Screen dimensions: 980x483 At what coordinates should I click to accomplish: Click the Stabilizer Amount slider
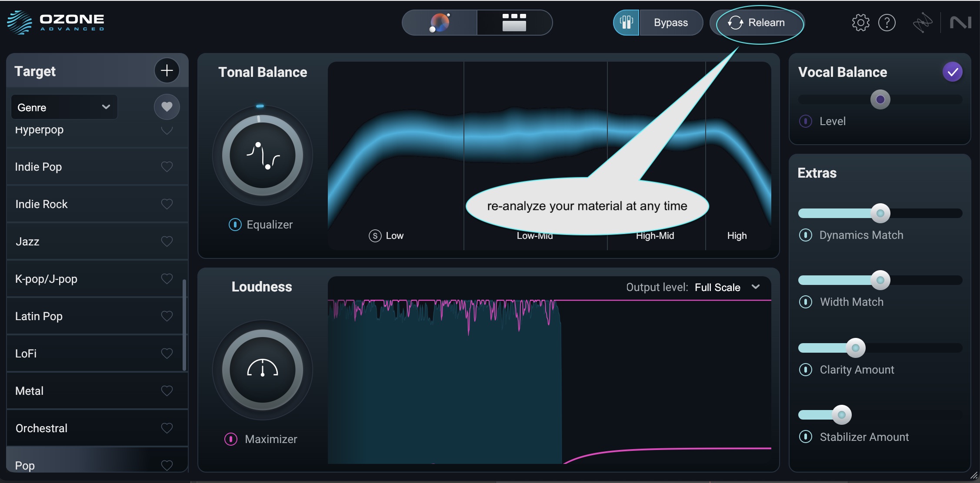880,415
